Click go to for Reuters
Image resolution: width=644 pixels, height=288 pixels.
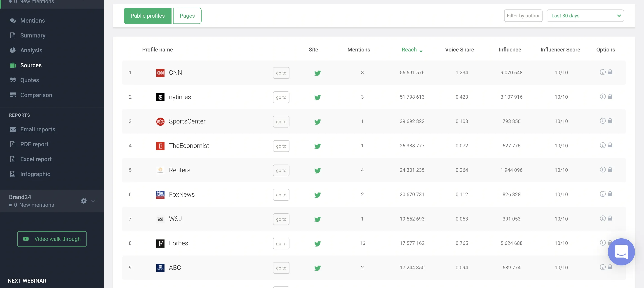(281, 170)
